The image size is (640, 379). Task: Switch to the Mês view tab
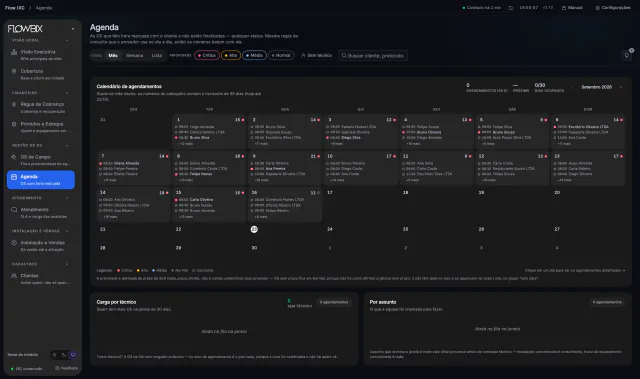coord(113,55)
